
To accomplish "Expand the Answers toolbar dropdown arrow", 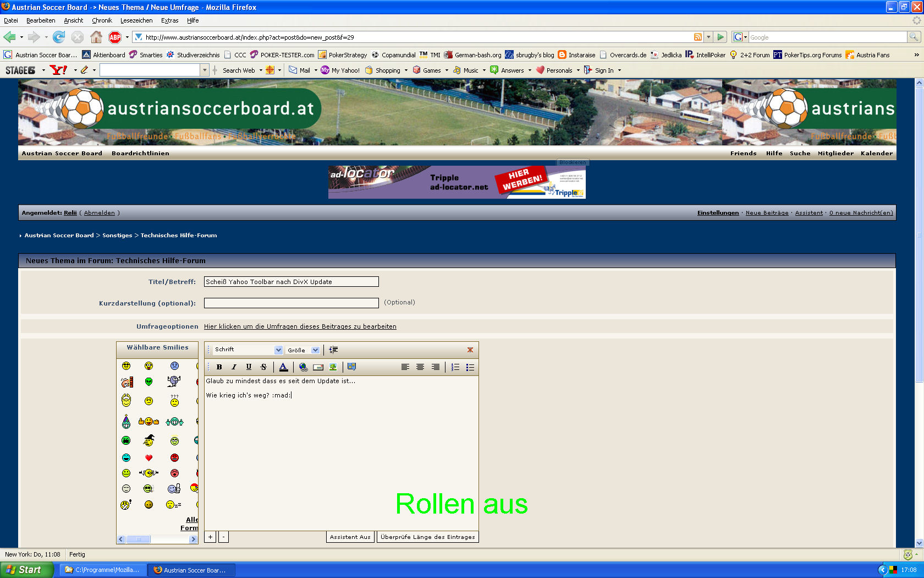I will (x=530, y=70).
